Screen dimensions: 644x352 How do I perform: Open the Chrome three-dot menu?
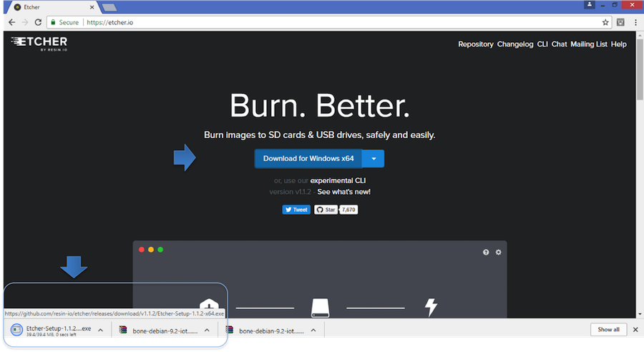pyautogui.click(x=634, y=22)
